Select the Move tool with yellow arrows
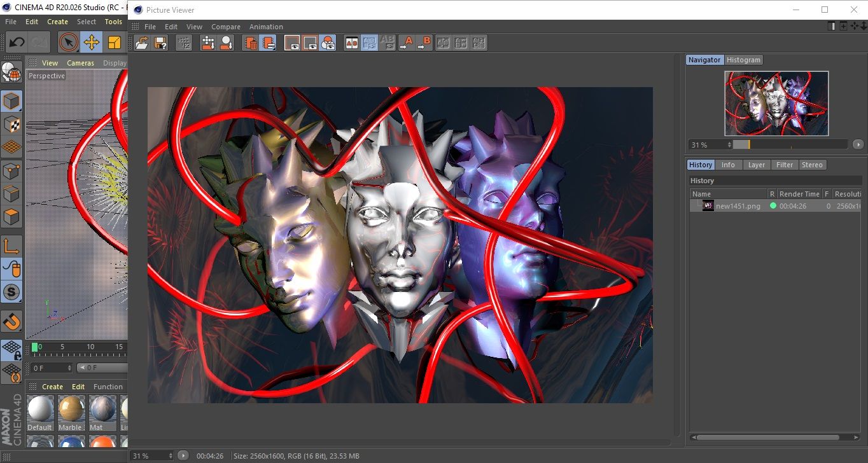This screenshot has width=868, height=463. click(x=91, y=43)
